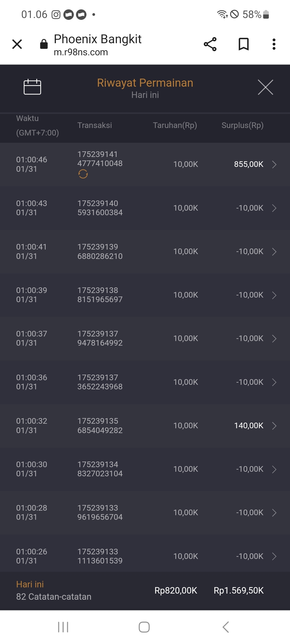Expand the 855,00K surplus record chevron
This screenshot has width=290, height=644.
tap(274, 164)
